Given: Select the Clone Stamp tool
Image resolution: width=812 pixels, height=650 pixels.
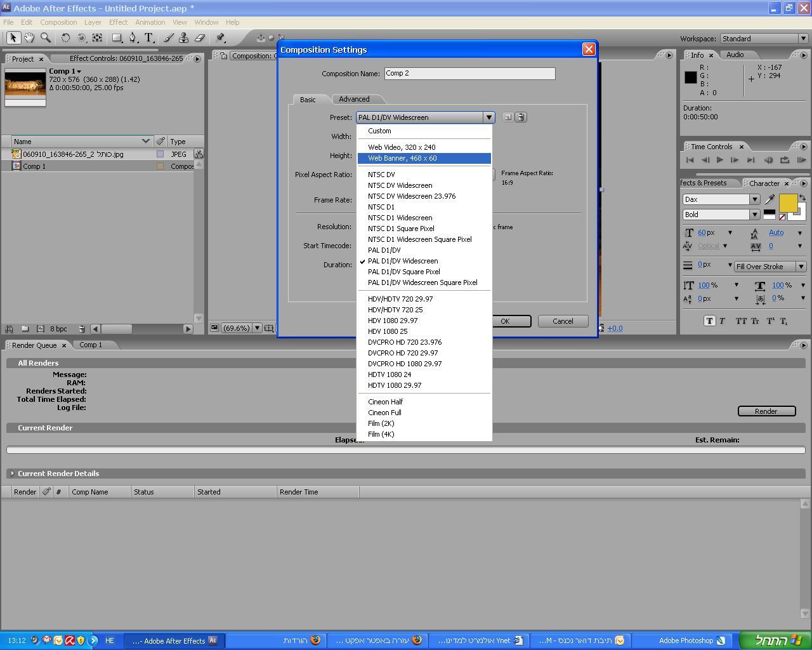Looking at the screenshot, I should (184, 38).
